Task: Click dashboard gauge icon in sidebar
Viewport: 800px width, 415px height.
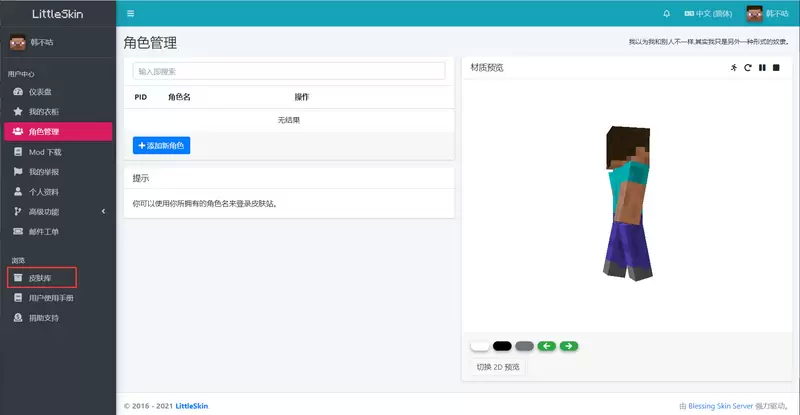Action: coord(18,92)
